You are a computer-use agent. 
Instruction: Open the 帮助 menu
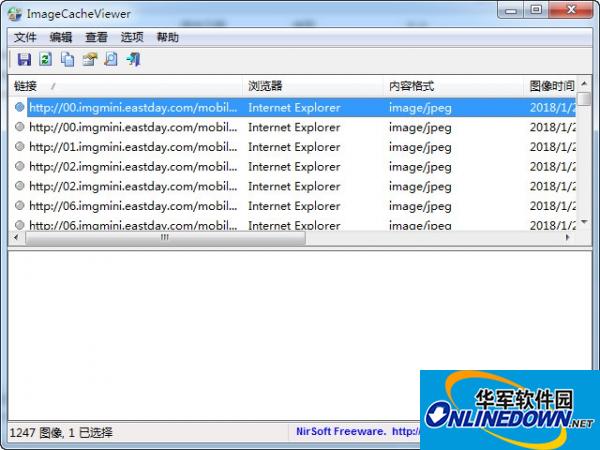point(168,38)
